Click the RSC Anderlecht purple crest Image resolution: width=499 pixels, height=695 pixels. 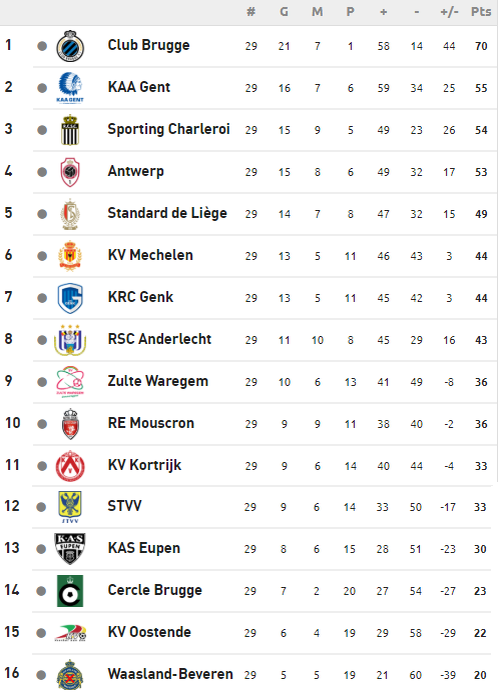tap(70, 340)
